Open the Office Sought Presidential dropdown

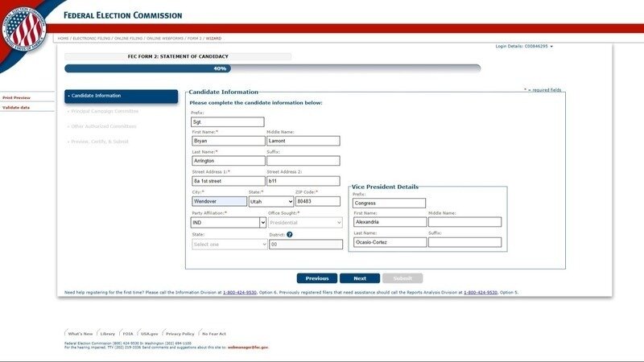click(x=305, y=222)
